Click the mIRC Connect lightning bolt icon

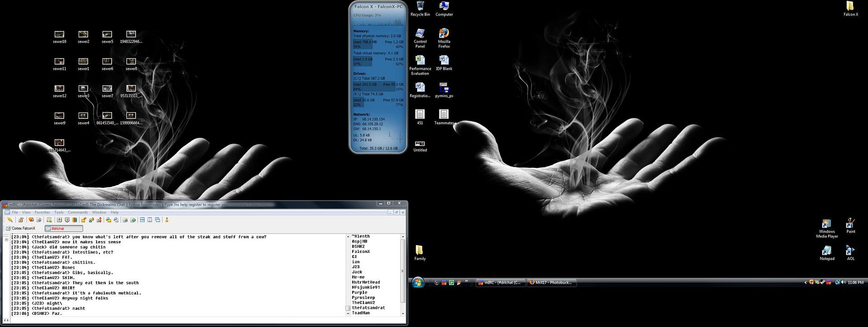[10, 220]
